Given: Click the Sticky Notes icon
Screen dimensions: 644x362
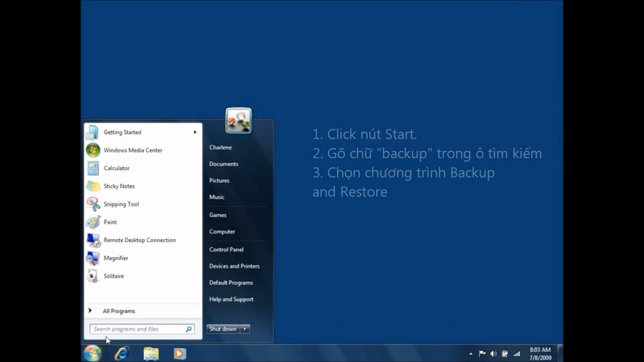Looking at the screenshot, I should (x=93, y=186).
